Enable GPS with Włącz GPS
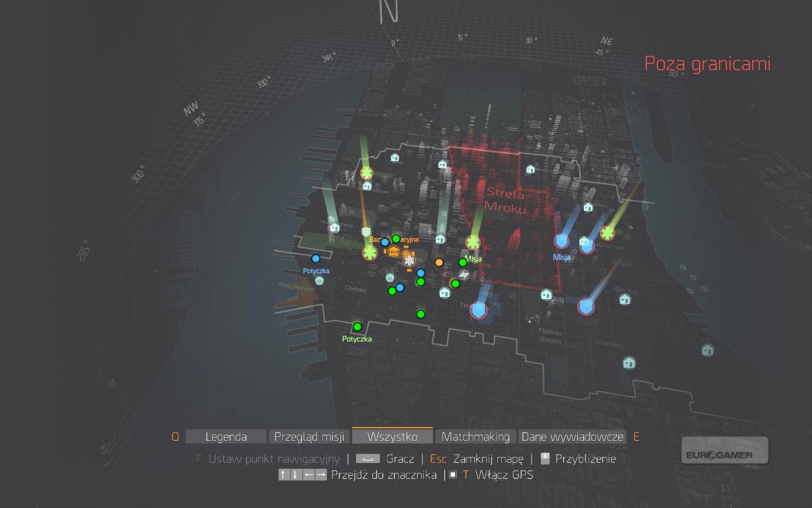 504,475
